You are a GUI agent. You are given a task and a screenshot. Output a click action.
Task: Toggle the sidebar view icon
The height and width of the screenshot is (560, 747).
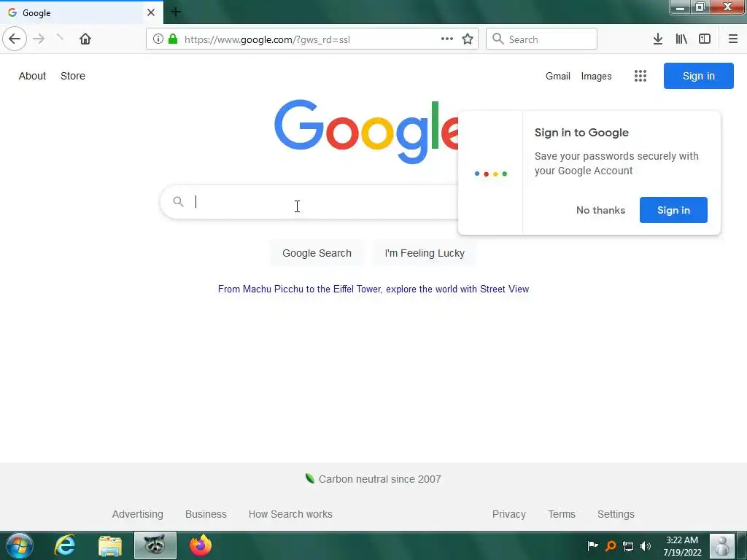(x=705, y=39)
